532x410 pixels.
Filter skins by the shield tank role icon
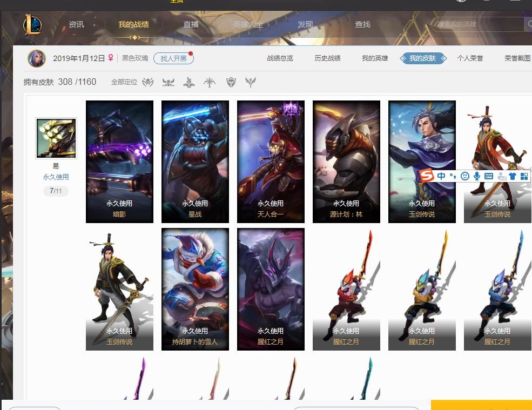231,82
